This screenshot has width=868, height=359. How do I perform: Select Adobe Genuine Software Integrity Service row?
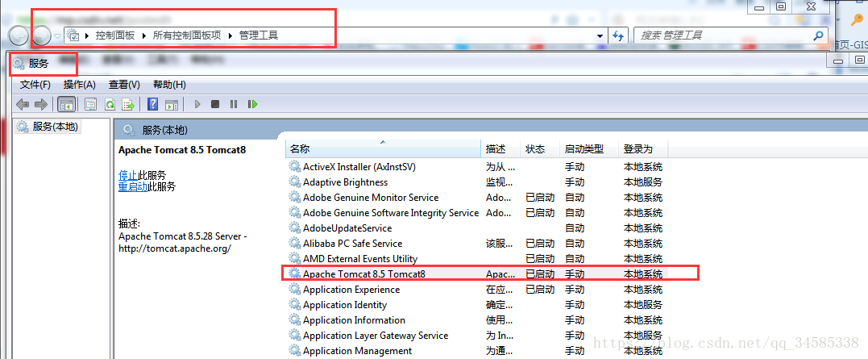point(477,213)
